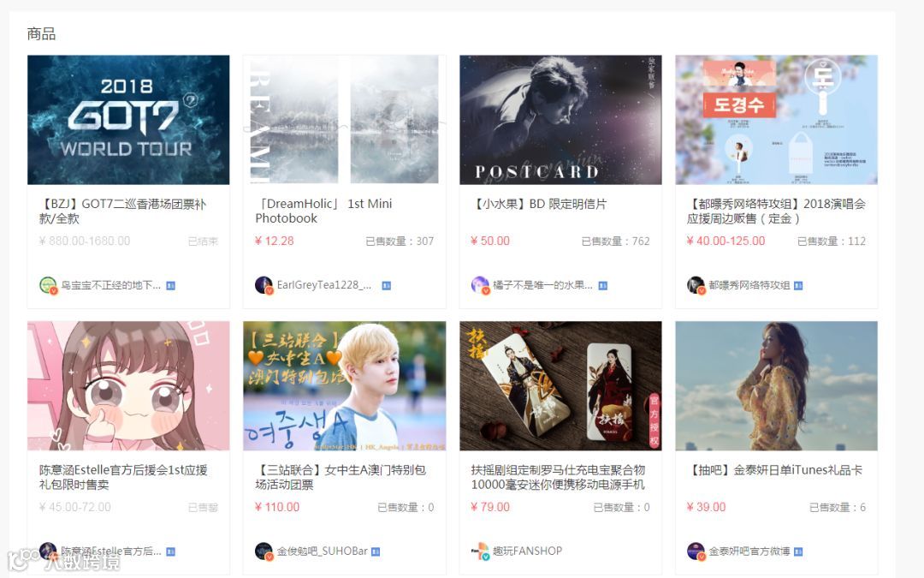Click seller avatar of 鸟宝宝不正经的地下
The image size is (924, 578).
(x=48, y=285)
